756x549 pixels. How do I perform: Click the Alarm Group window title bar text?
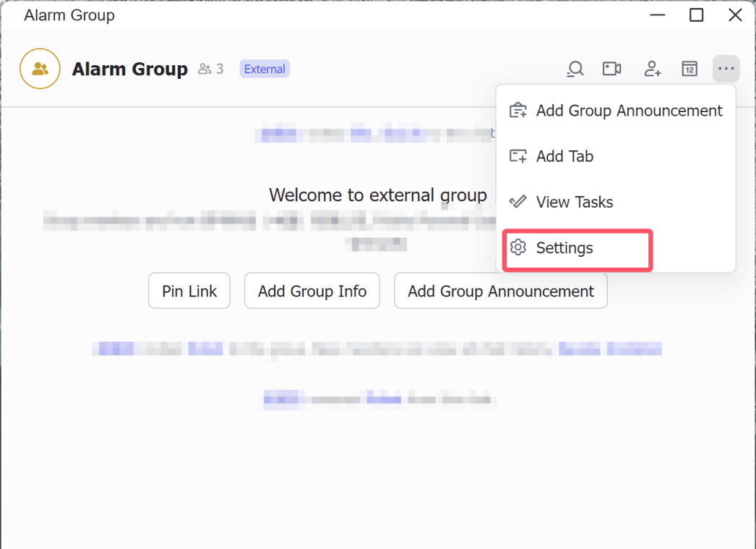69,15
